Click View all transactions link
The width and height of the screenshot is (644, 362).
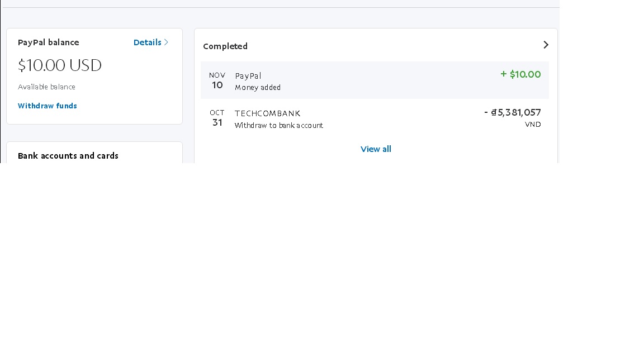click(376, 149)
